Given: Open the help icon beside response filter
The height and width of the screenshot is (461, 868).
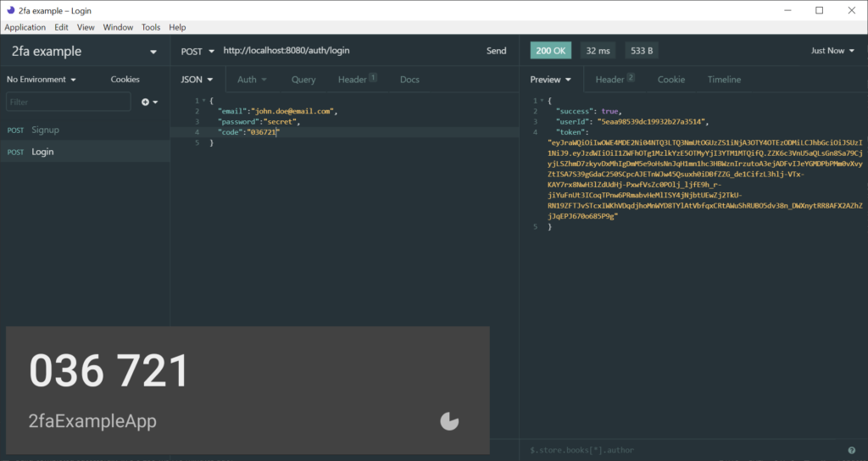Looking at the screenshot, I should pos(851,450).
